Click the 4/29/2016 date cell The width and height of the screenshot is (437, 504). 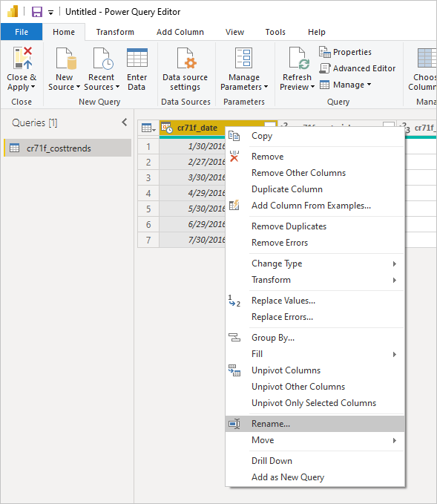tap(192, 193)
